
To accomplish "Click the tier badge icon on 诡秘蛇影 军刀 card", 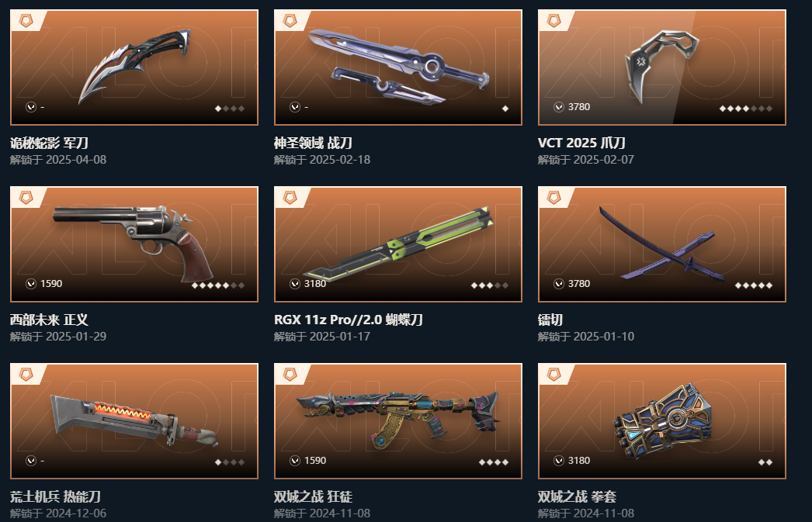I will click(26, 21).
